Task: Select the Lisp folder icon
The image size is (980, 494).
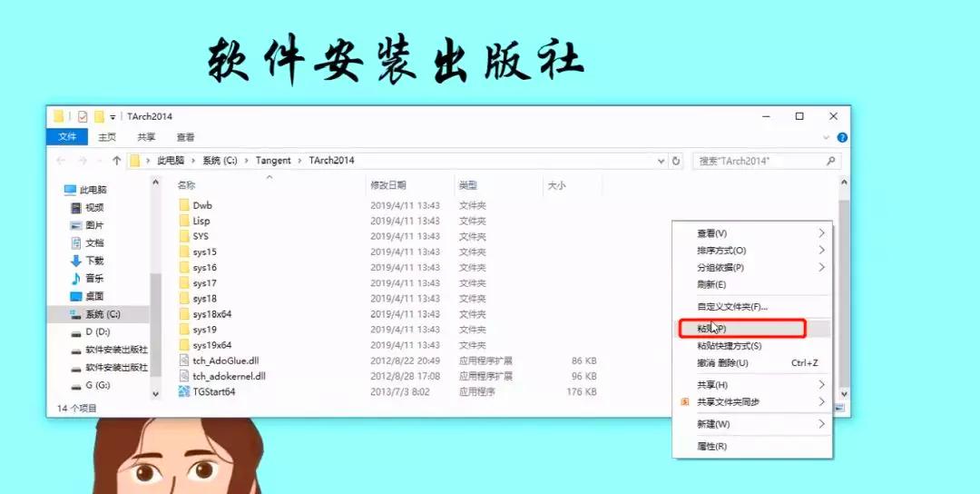Action: click(183, 221)
